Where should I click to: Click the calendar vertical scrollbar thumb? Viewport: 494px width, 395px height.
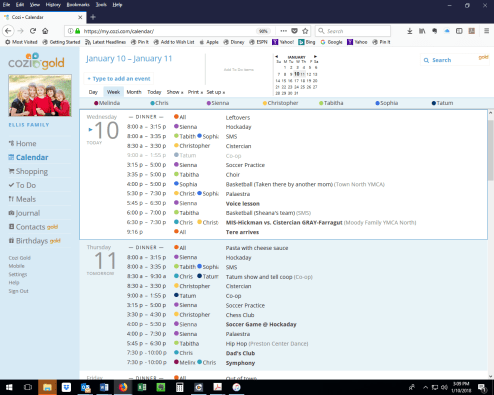point(490,150)
